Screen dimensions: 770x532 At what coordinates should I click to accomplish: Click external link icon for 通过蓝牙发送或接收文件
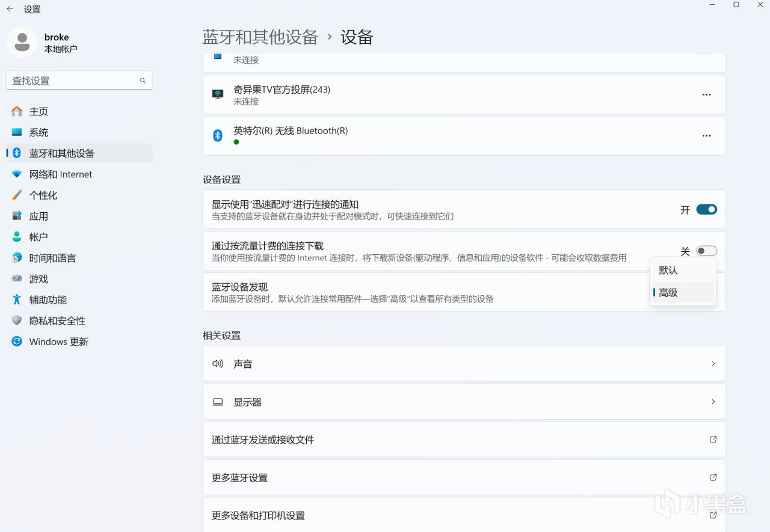click(x=713, y=439)
